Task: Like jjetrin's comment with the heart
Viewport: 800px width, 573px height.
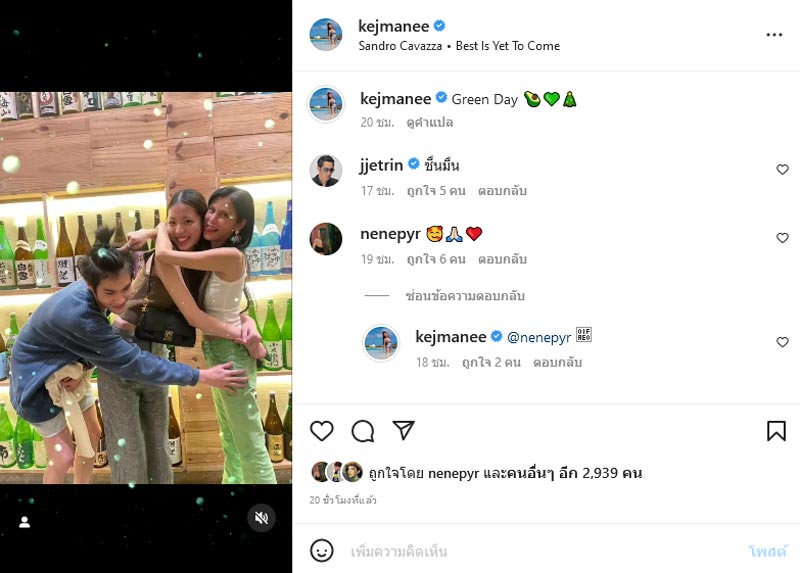Action: (x=783, y=170)
